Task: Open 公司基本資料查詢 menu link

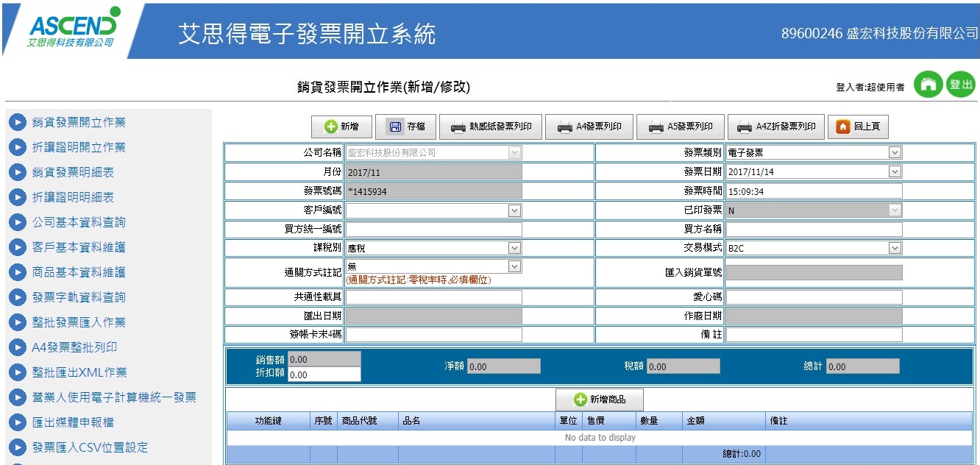Action: click(79, 222)
